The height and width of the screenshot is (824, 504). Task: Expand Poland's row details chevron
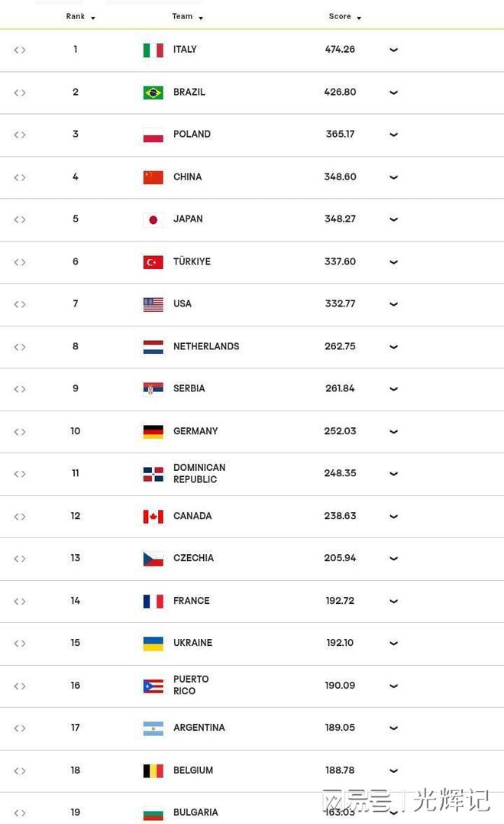[394, 135]
